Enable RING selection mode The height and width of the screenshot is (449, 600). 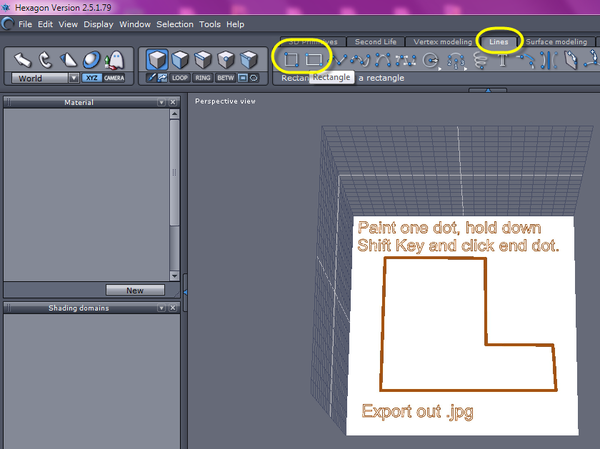coord(203,78)
